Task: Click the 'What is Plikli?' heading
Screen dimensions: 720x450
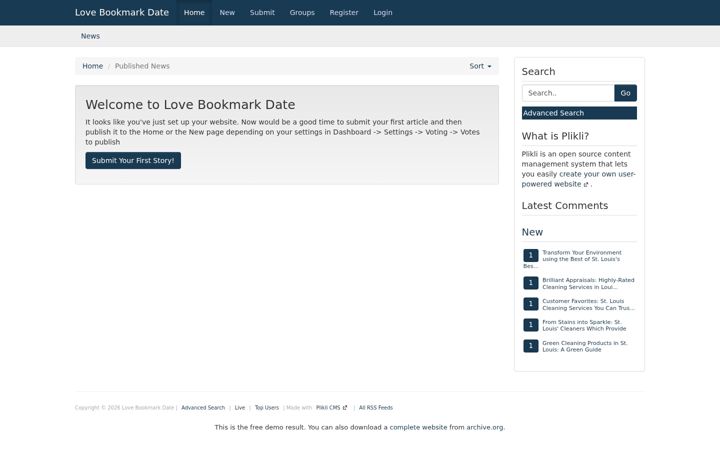Action: [555, 136]
